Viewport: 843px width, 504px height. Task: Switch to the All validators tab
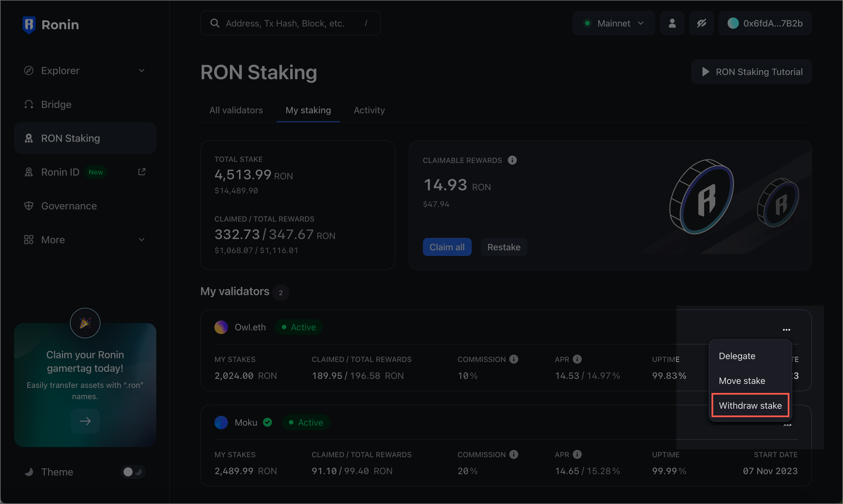236,110
